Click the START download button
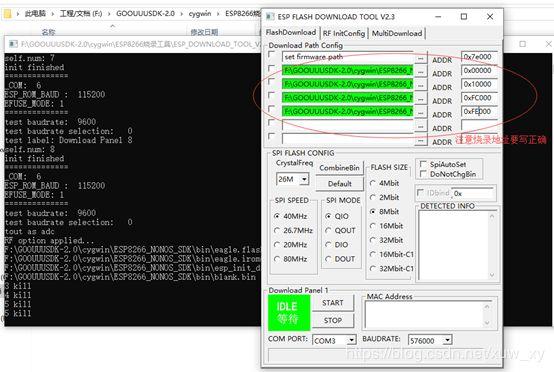Viewport: 554px width, 372px height. [332, 303]
